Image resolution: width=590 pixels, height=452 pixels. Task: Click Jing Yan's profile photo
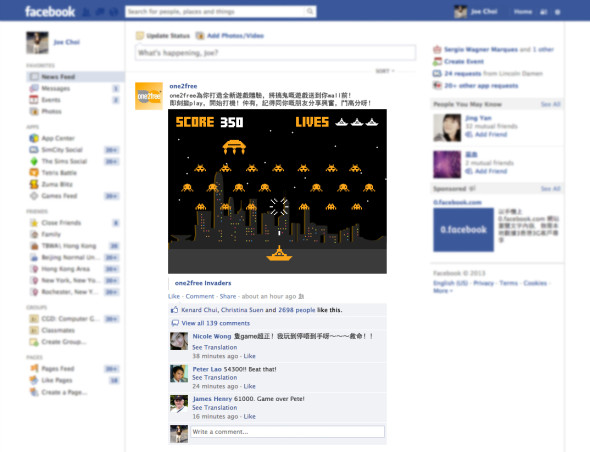click(x=447, y=128)
